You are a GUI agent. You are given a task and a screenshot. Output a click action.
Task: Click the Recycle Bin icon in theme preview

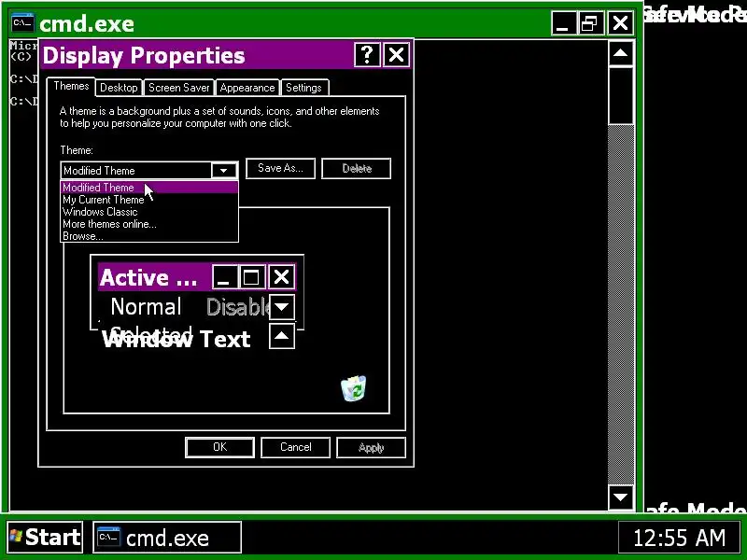coord(354,388)
